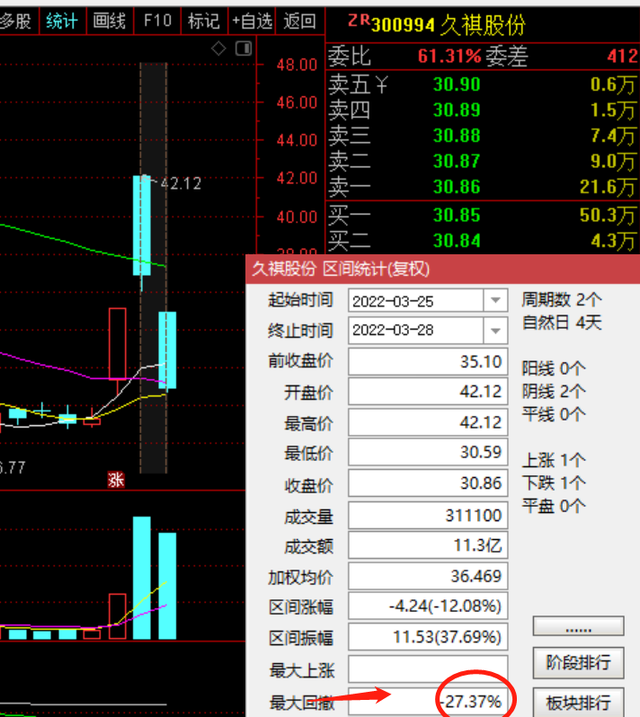
Task: Click the 标记 toolbar item
Action: tap(204, 21)
